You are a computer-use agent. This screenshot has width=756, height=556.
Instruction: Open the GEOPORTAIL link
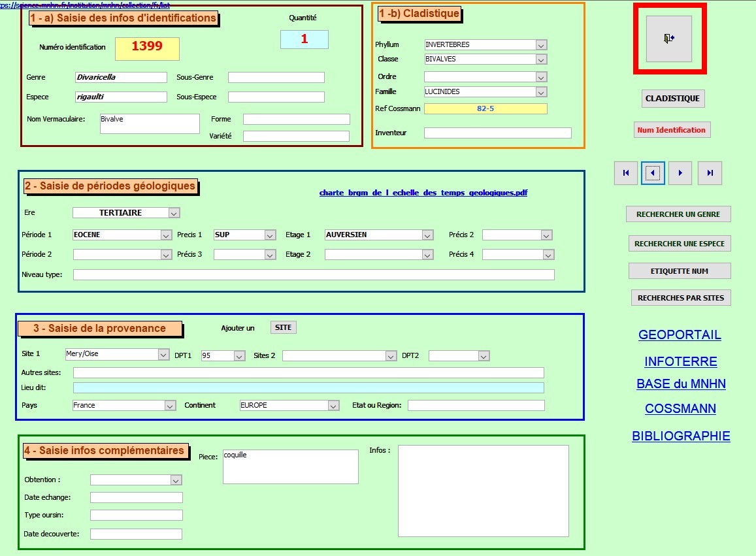pyautogui.click(x=680, y=335)
